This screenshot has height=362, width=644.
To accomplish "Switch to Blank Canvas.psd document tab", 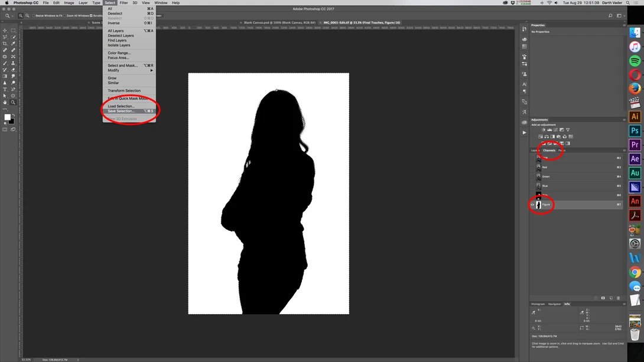I will (x=279, y=22).
